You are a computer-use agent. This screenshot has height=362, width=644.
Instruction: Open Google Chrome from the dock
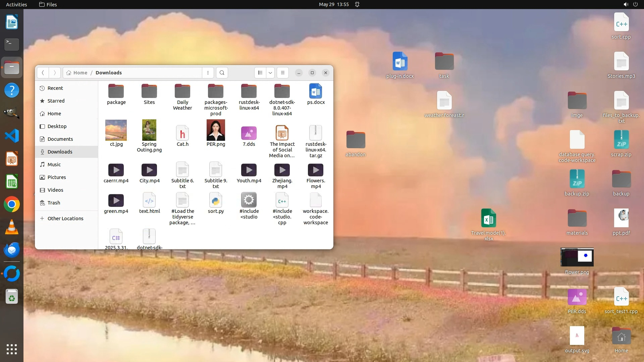(12, 204)
